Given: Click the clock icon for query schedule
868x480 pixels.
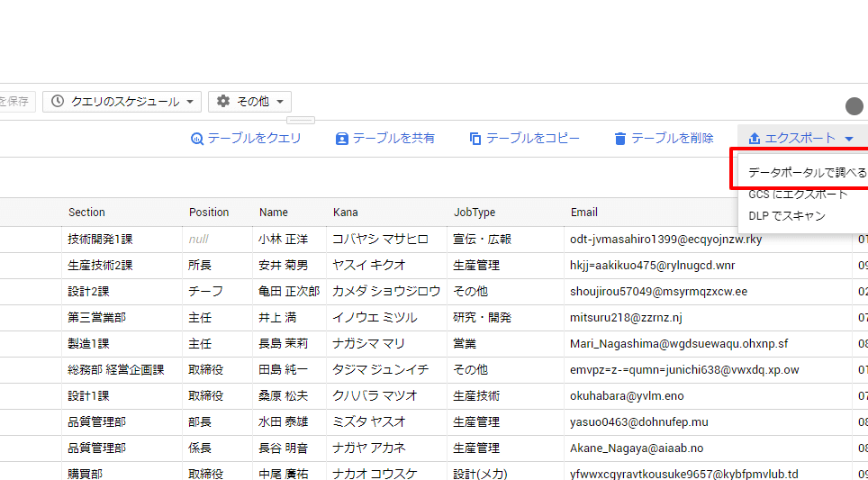Looking at the screenshot, I should pyautogui.click(x=58, y=102).
